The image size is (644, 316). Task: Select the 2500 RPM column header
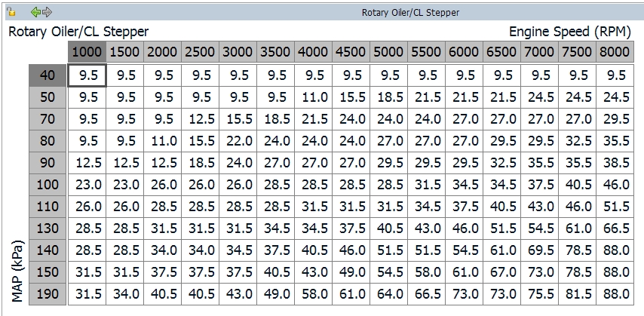point(201,52)
